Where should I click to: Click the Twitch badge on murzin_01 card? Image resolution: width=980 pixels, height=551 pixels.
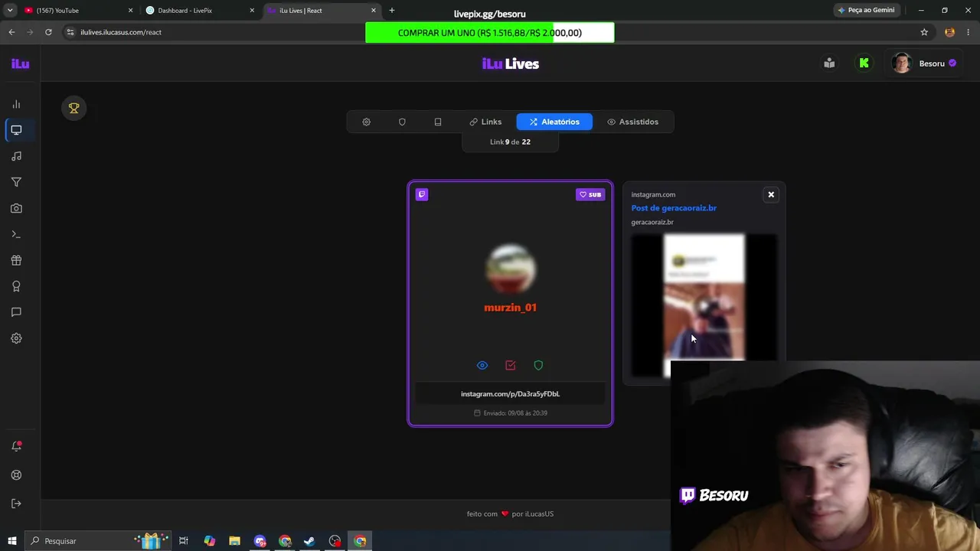click(x=422, y=194)
